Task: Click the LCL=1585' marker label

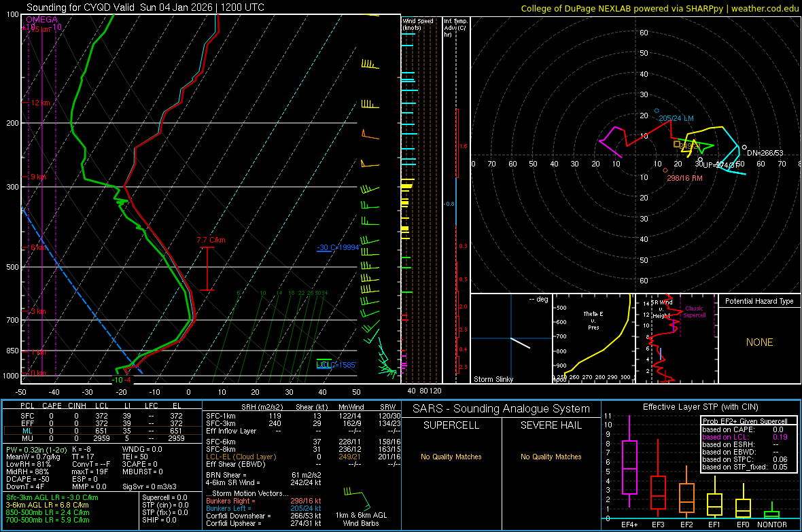Action: click(x=336, y=365)
